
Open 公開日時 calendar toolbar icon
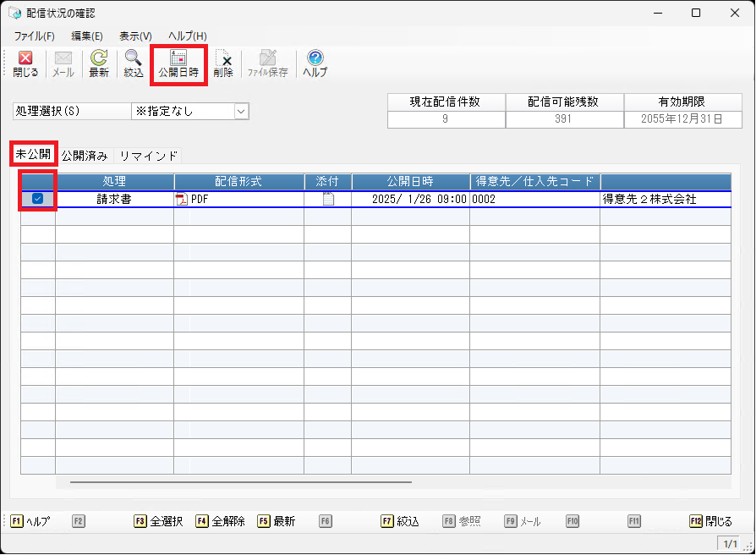point(178,63)
